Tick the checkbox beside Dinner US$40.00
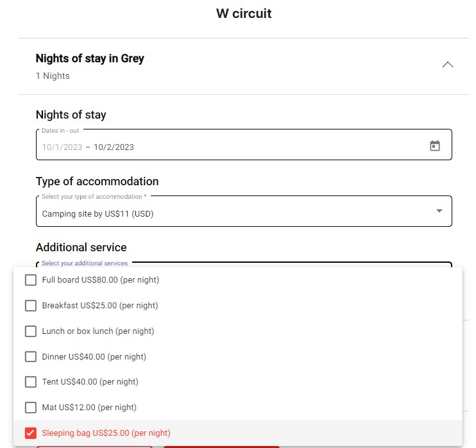476x448 pixels. [x=31, y=356]
